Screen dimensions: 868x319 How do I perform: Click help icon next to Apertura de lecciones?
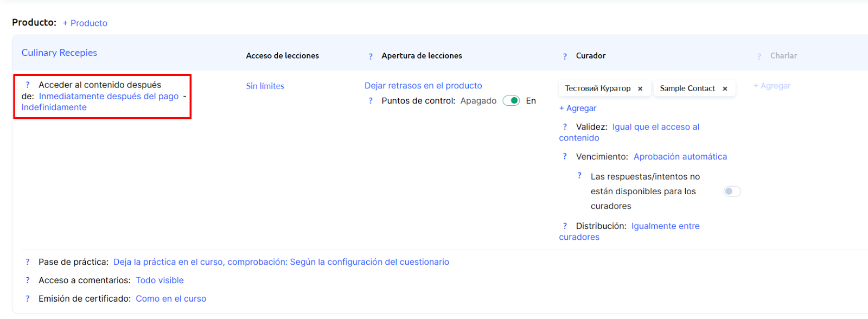pyautogui.click(x=371, y=56)
